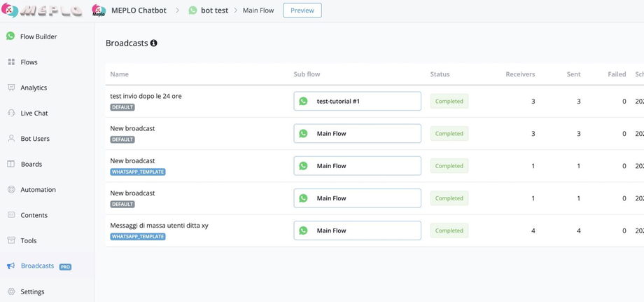Open the MEPLO Chatbot breadcrumb link
Image resolution: width=644 pixels, height=302 pixels.
[x=139, y=11]
